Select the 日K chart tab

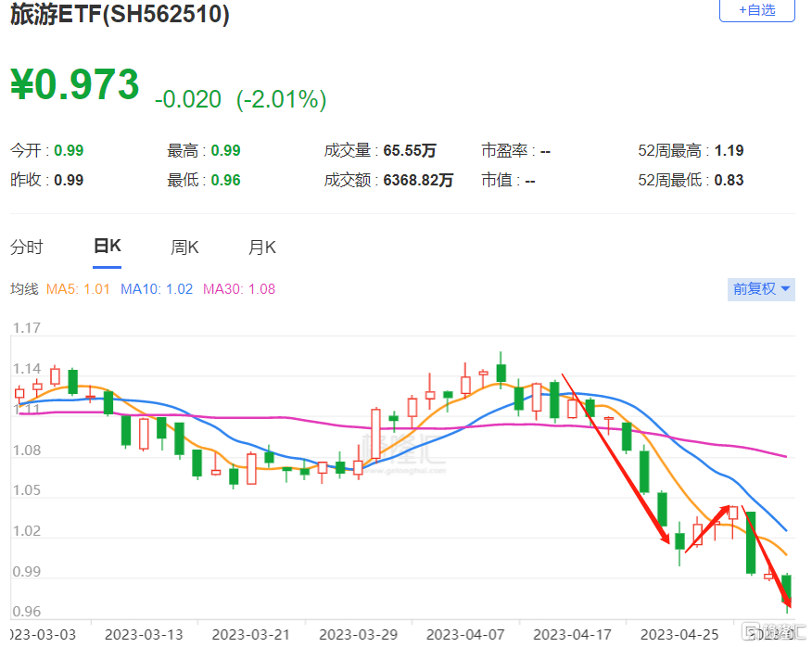(108, 247)
